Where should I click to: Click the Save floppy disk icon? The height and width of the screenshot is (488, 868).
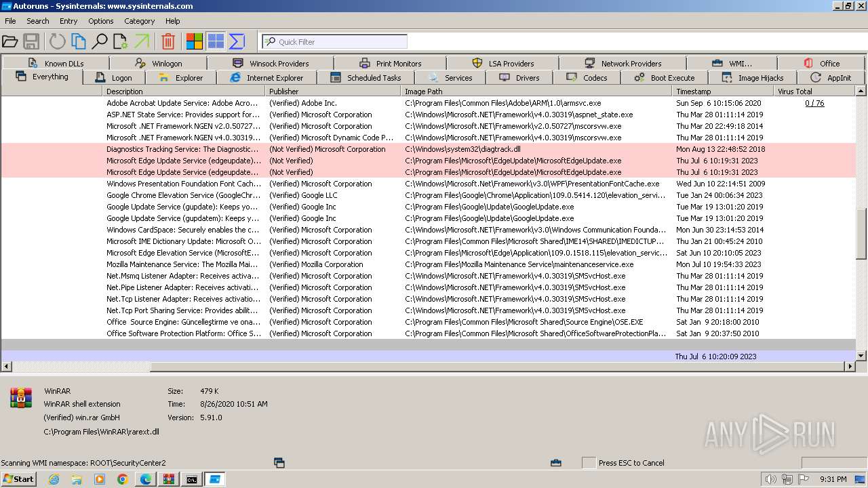(31, 42)
